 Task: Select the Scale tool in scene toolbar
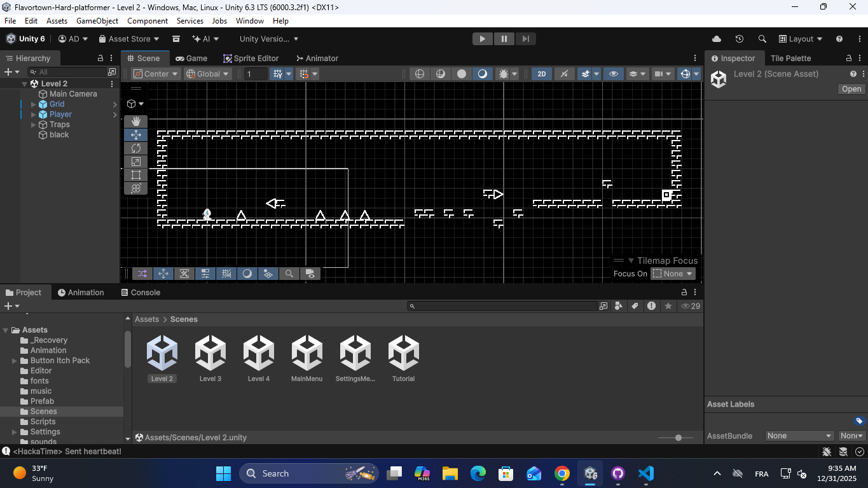(x=135, y=162)
